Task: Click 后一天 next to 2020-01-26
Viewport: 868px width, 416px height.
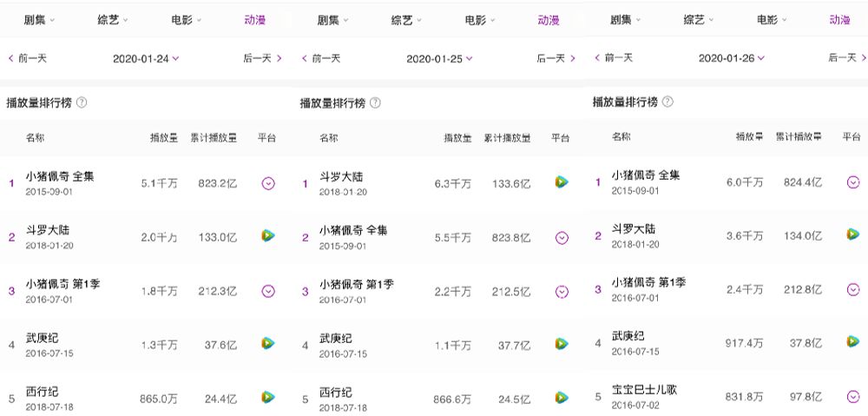Action: click(x=847, y=58)
